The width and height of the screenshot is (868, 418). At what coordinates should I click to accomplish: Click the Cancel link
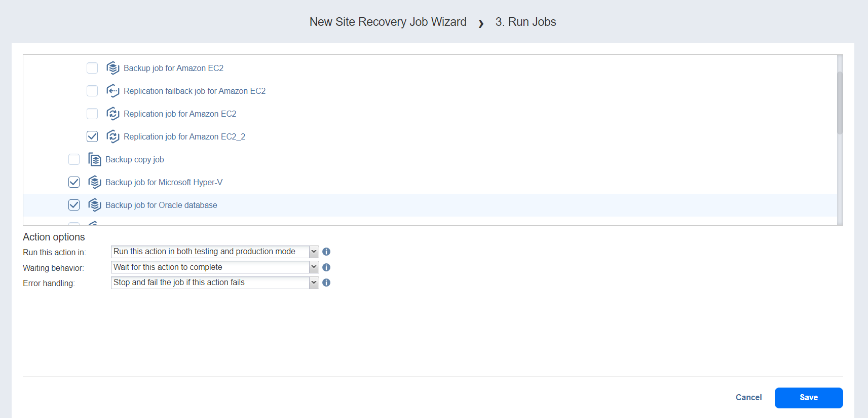tap(748, 398)
